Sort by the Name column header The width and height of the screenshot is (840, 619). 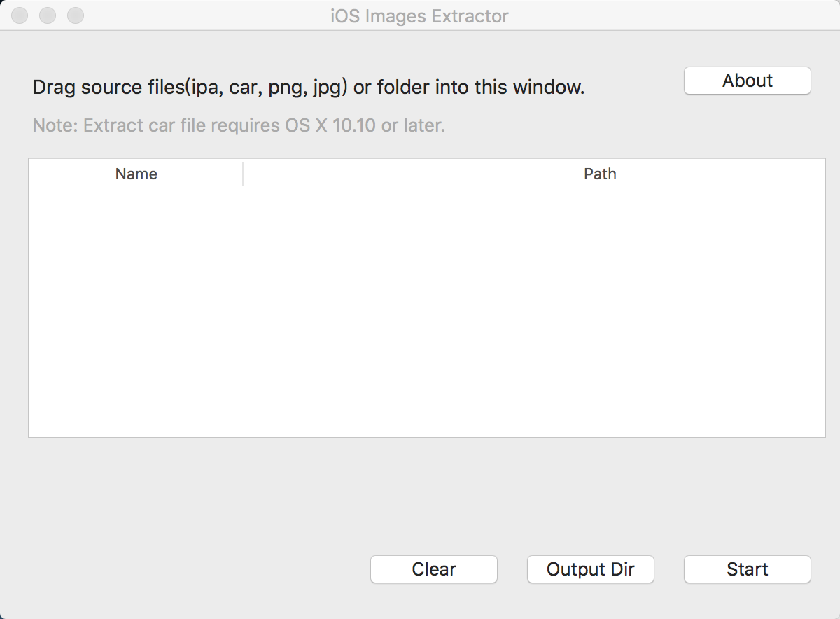136,174
